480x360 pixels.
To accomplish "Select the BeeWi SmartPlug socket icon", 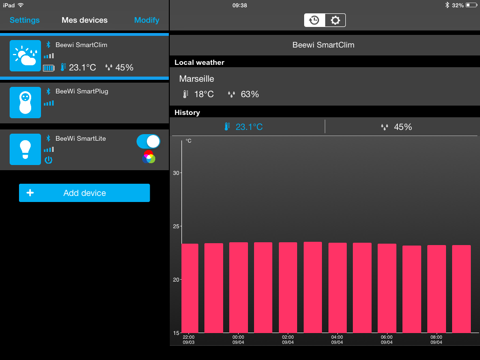I will (x=25, y=102).
